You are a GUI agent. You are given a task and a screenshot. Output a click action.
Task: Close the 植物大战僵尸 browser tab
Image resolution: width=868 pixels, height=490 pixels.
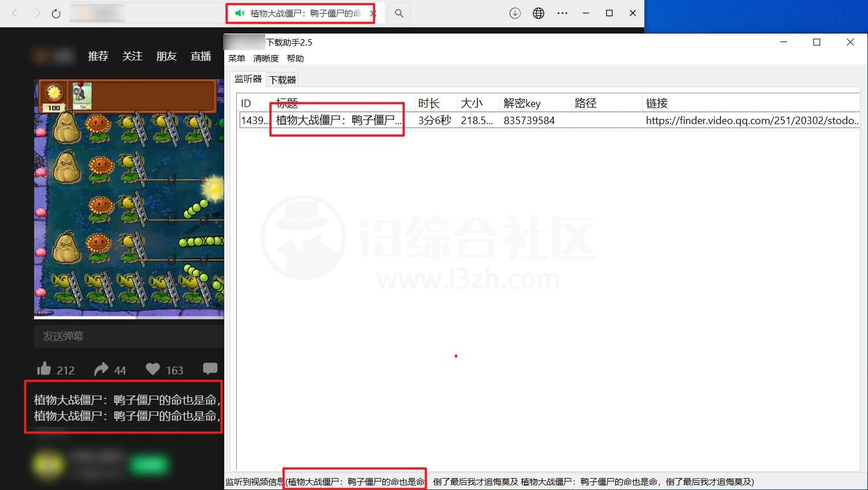pyautogui.click(x=373, y=13)
